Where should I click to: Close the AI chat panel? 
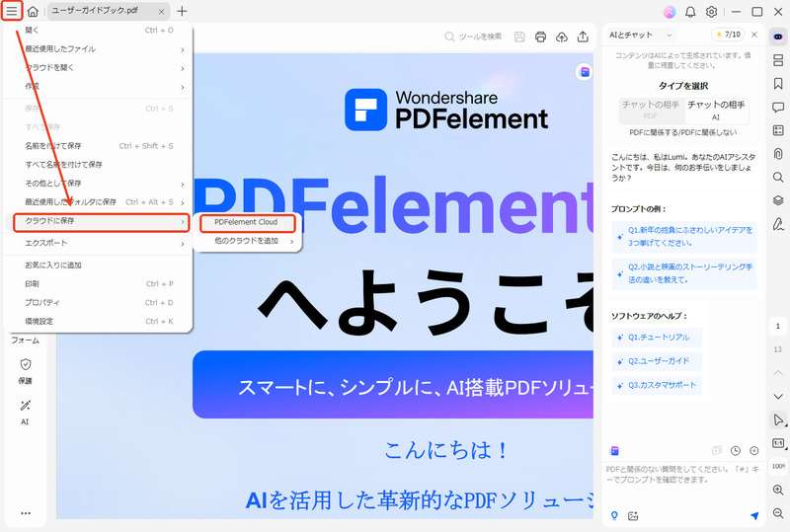754,35
